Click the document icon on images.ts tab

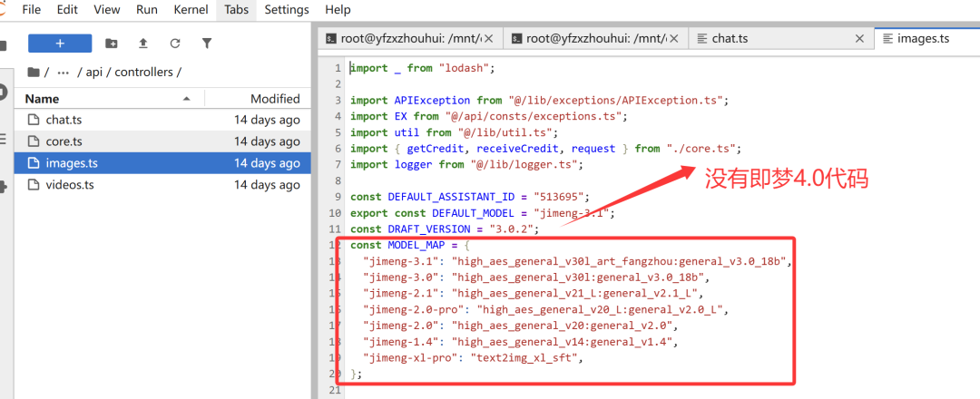(x=887, y=39)
